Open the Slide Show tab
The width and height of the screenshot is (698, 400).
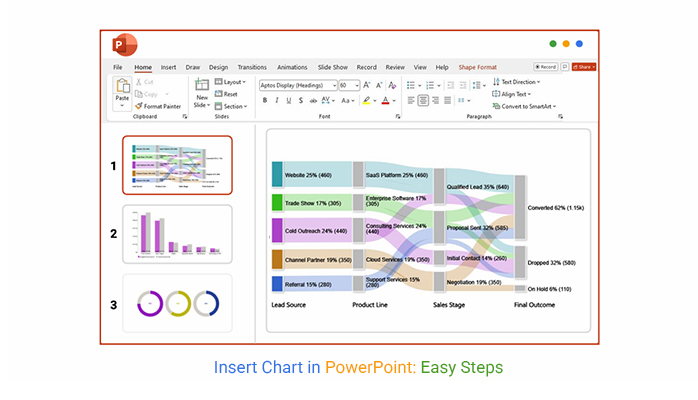[x=333, y=67]
